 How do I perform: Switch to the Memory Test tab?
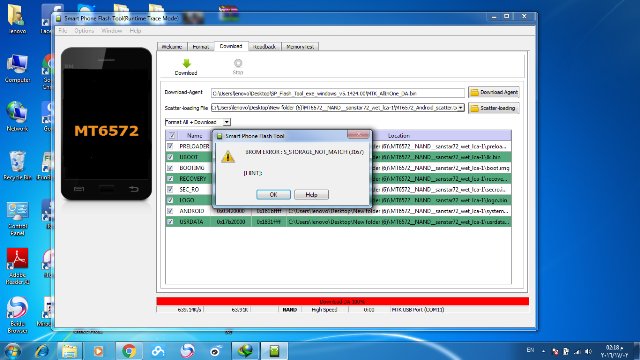(x=300, y=47)
